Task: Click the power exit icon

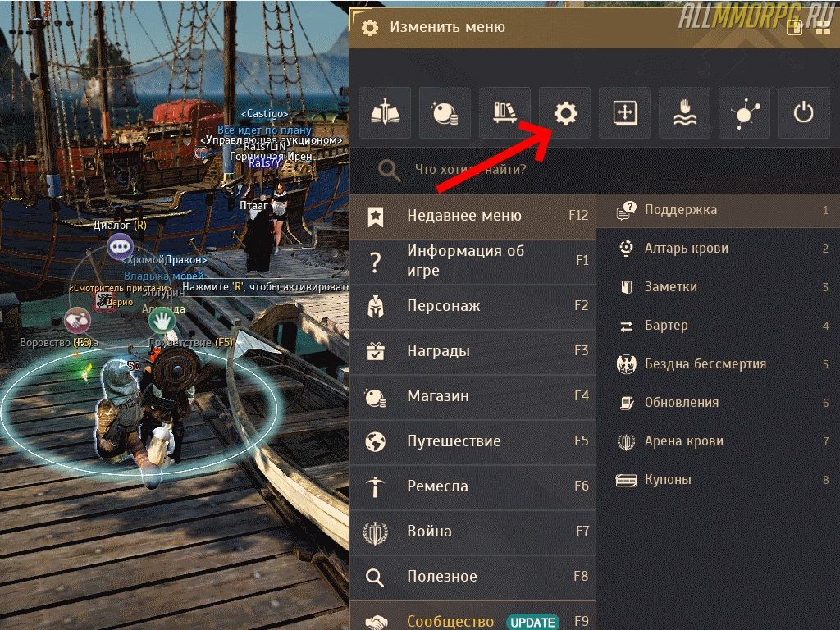Action: pyautogui.click(x=804, y=113)
